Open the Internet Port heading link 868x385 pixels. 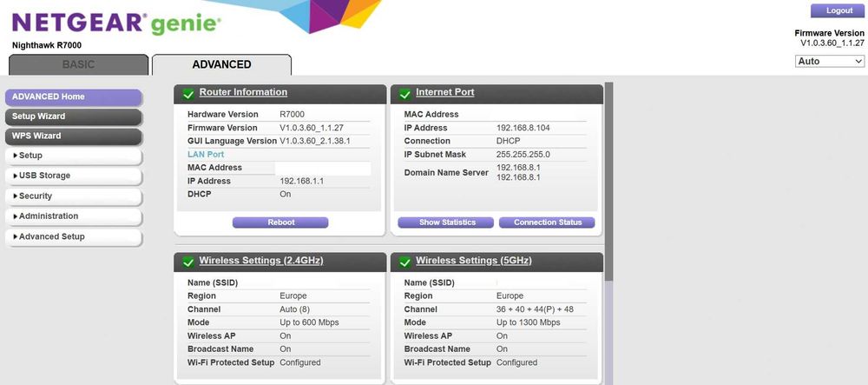pos(444,92)
